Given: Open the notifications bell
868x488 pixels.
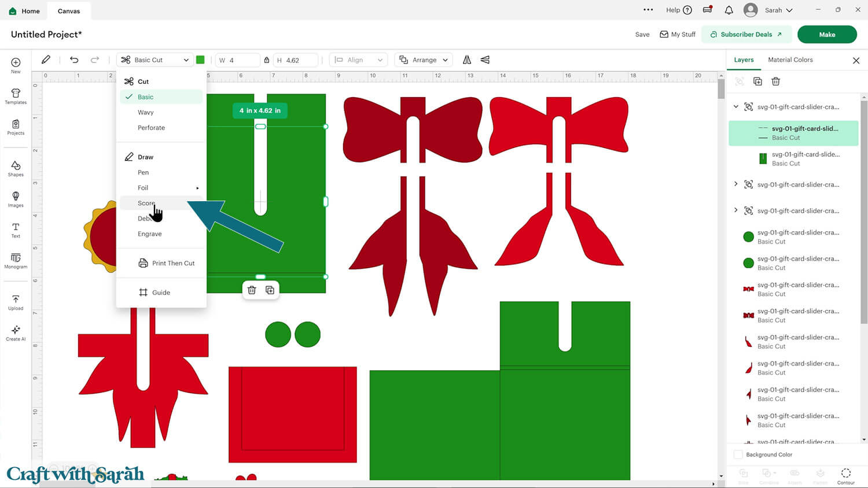Looking at the screenshot, I should coord(729,10).
